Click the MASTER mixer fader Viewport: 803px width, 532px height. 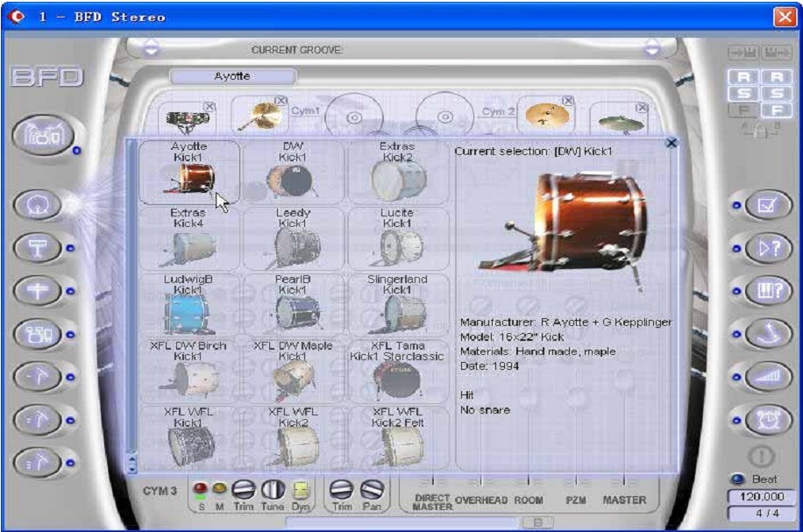[x=623, y=480]
